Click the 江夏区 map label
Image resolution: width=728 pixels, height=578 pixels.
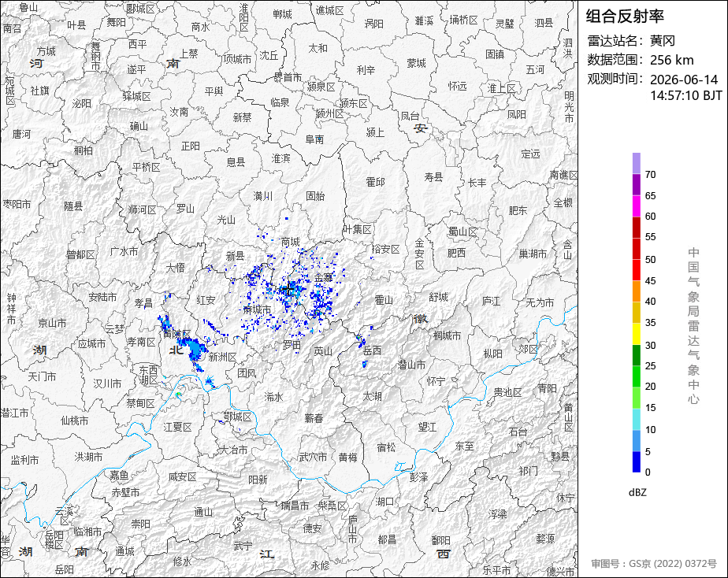(178, 427)
